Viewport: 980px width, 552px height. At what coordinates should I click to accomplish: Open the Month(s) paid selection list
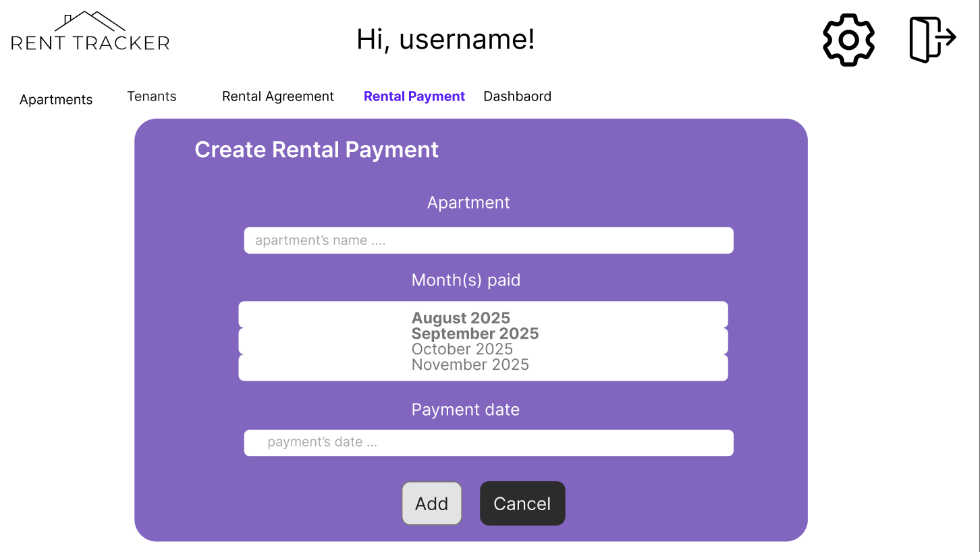483,341
